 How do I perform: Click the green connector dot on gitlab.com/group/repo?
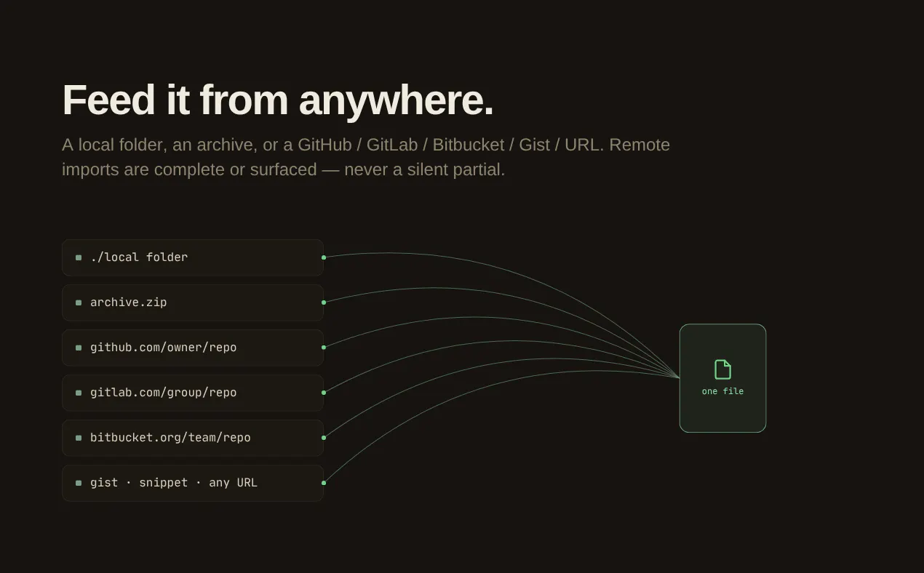tap(324, 393)
